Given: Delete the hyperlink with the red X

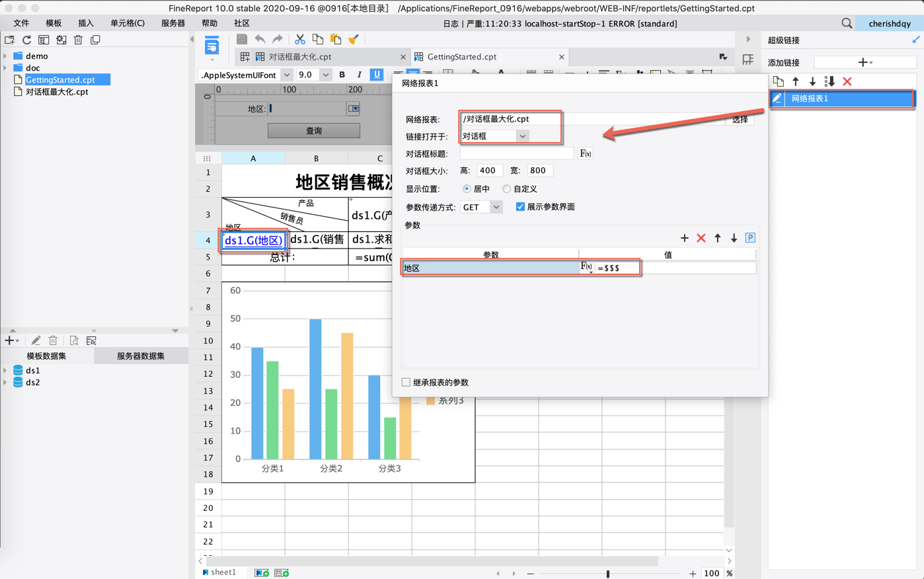Looking at the screenshot, I should coord(847,81).
